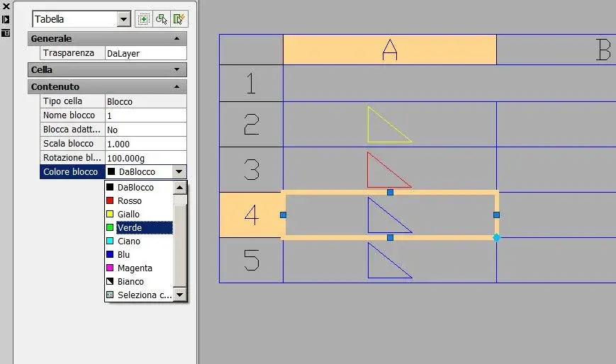Open the palette properties menu icon
The height and width of the screenshot is (364, 616).
(6, 33)
